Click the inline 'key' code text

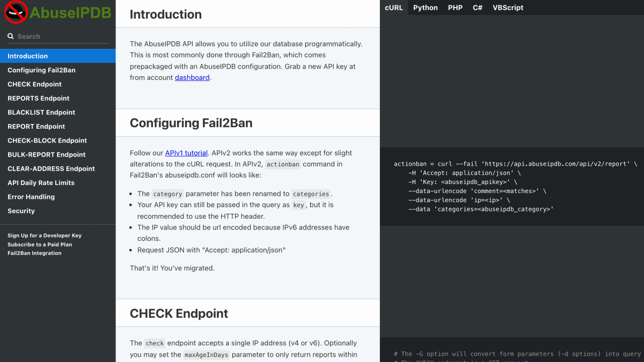pos(299,205)
